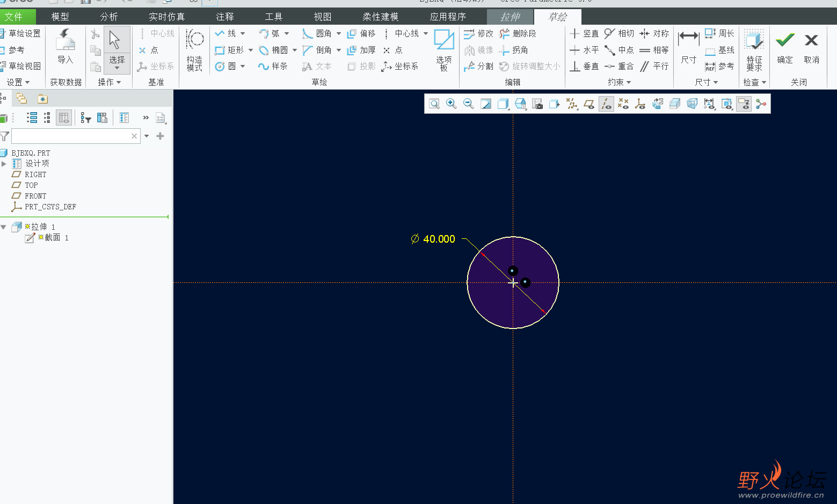Apply the Symmetric (对称) constraint

click(x=654, y=33)
